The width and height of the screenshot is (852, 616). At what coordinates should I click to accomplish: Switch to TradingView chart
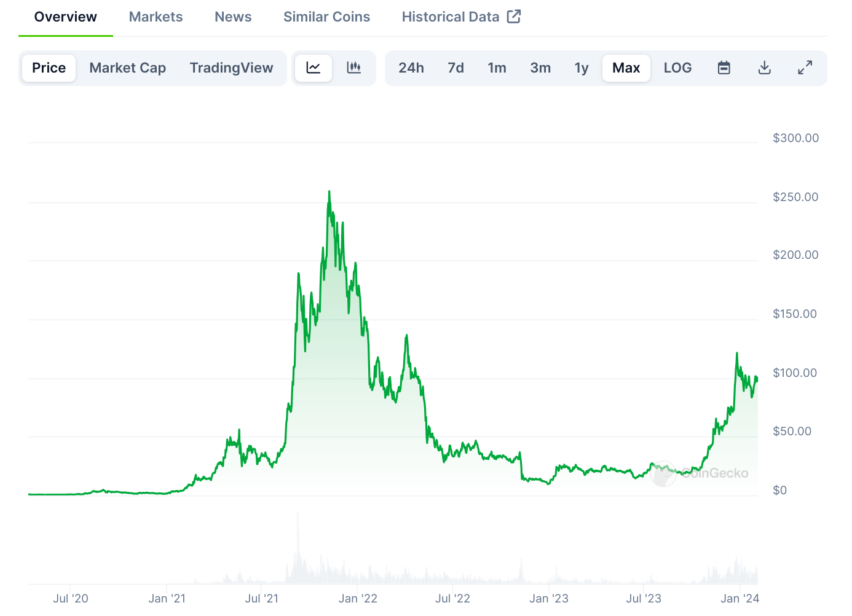[231, 68]
